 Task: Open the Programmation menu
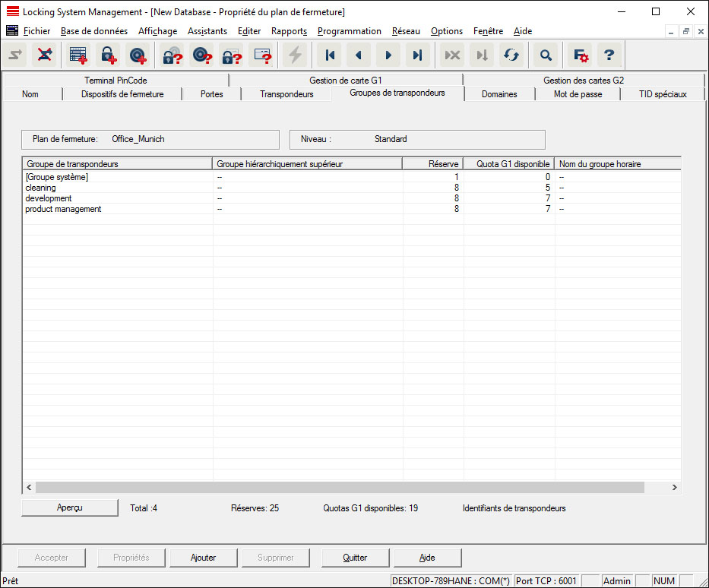click(349, 31)
